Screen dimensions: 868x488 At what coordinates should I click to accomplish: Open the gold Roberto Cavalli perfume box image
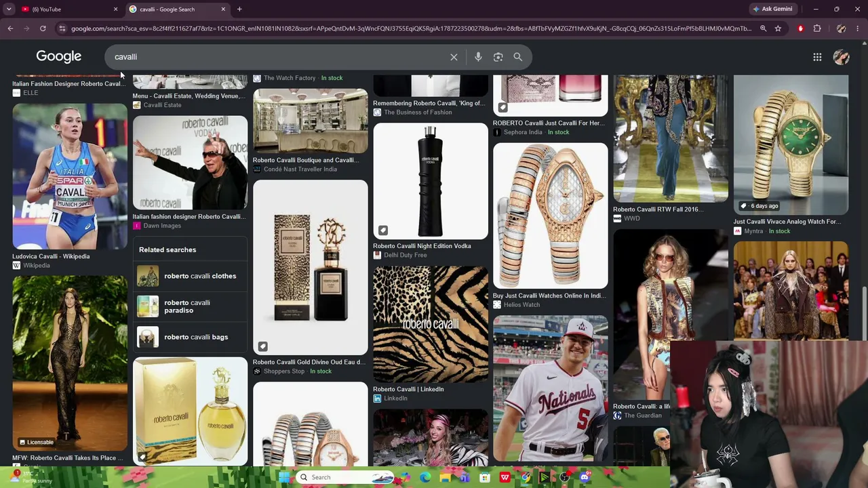tap(191, 411)
